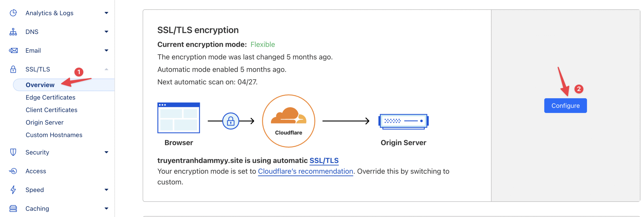Image resolution: width=644 pixels, height=217 pixels.
Task: Click the DNS network tree icon
Action: 13,32
